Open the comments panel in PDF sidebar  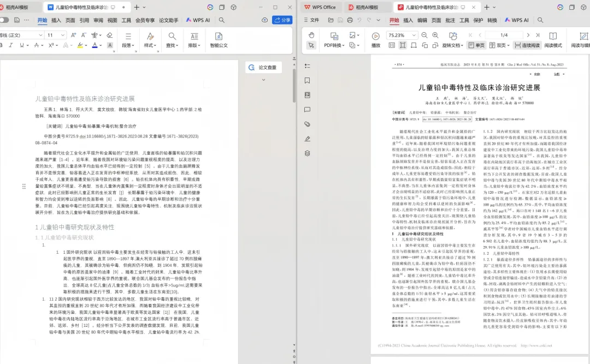click(308, 110)
